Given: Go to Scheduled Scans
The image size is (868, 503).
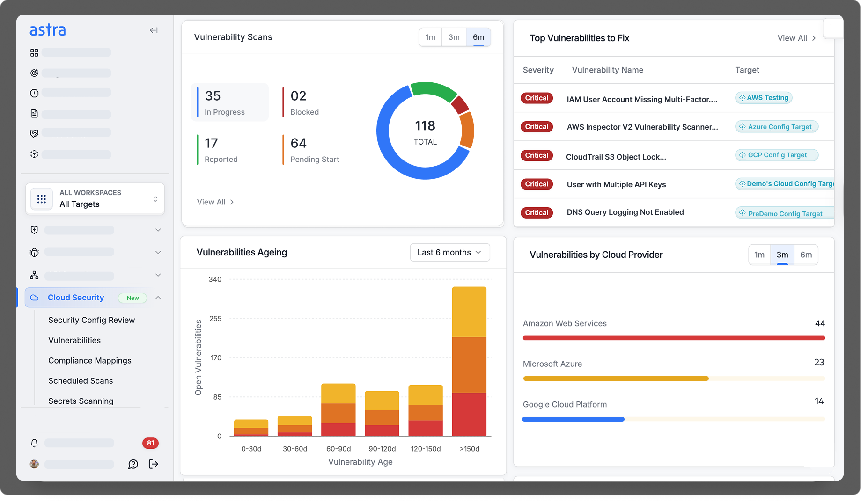Looking at the screenshot, I should tap(81, 381).
